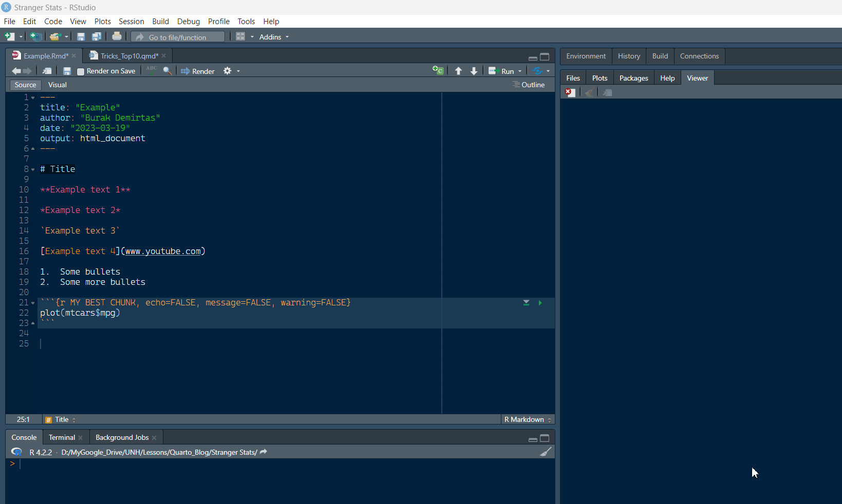The width and height of the screenshot is (842, 504).
Task: Switch to the Packages tab
Action: [633, 78]
